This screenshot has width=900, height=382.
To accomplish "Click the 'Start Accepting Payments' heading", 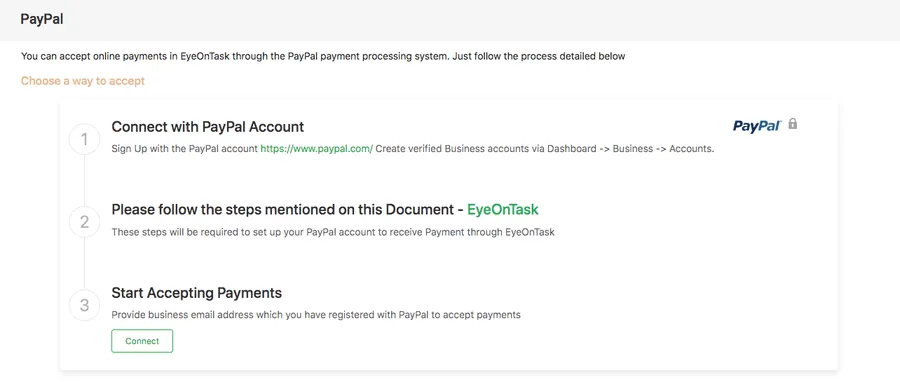I will tap(196, 293).
